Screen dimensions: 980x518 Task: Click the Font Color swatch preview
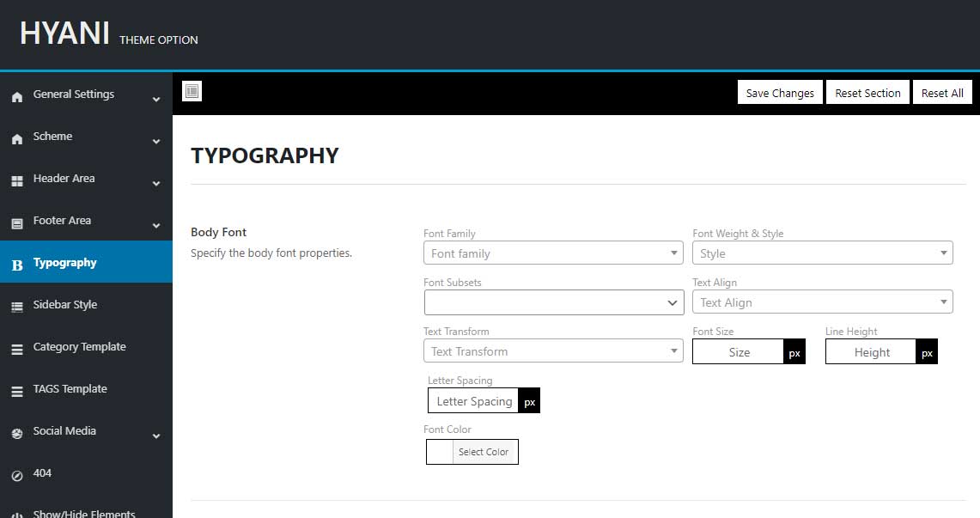pos(440,452)
